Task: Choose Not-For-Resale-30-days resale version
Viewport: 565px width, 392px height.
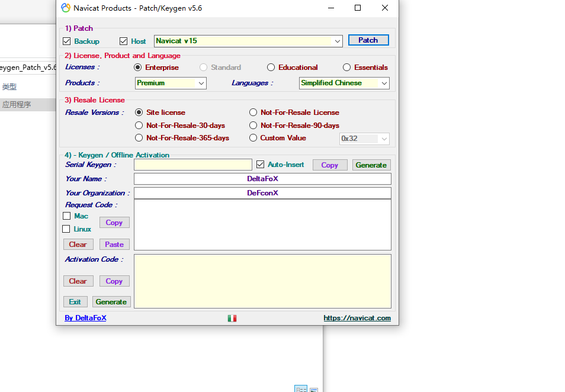Action: coord(139,125)
